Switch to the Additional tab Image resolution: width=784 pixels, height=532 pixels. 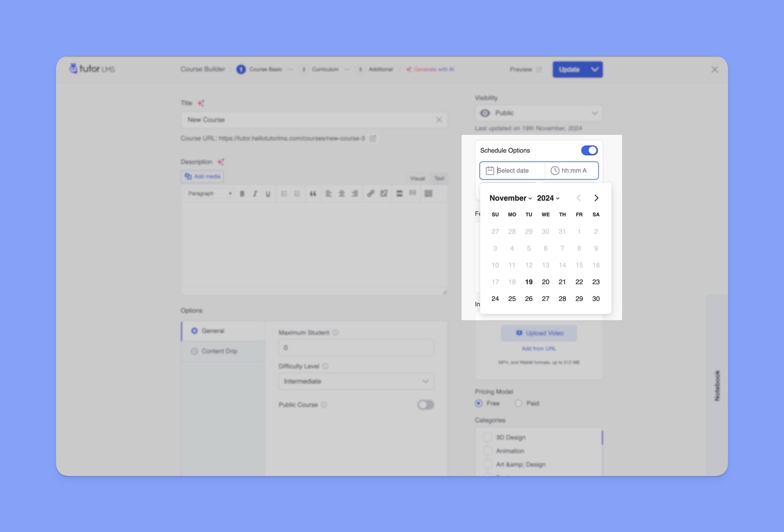tap(381, 70)
